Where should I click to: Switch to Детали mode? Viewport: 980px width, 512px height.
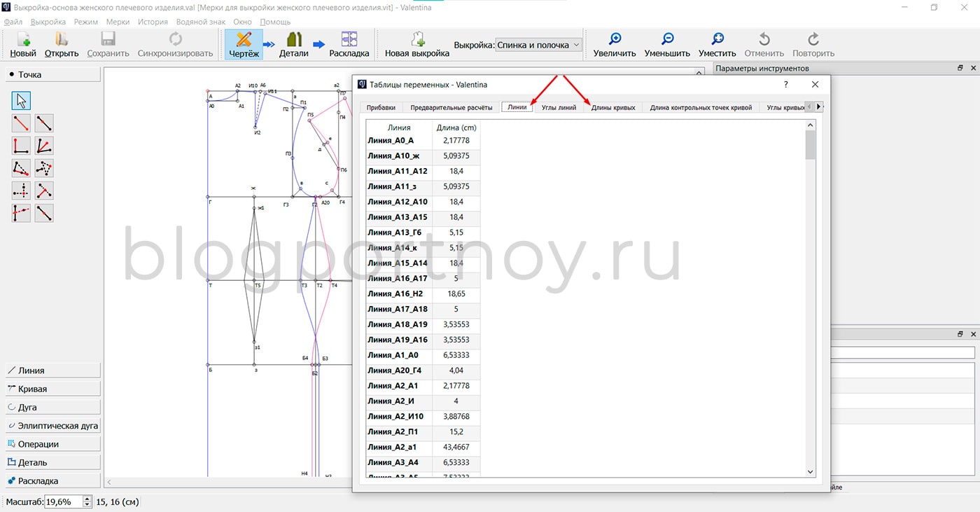click(x=293, y=45)
